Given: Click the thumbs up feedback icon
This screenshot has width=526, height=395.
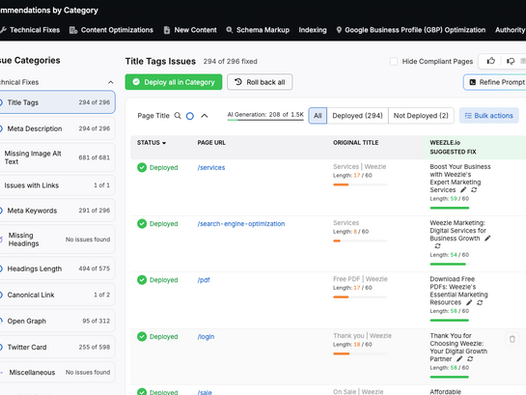Looking at the screenshot, I should coord(491,61).
